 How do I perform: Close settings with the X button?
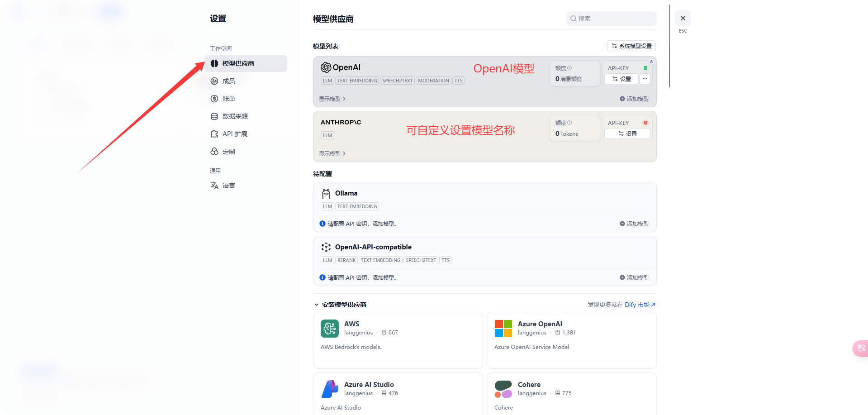click(x=683, y=18)
